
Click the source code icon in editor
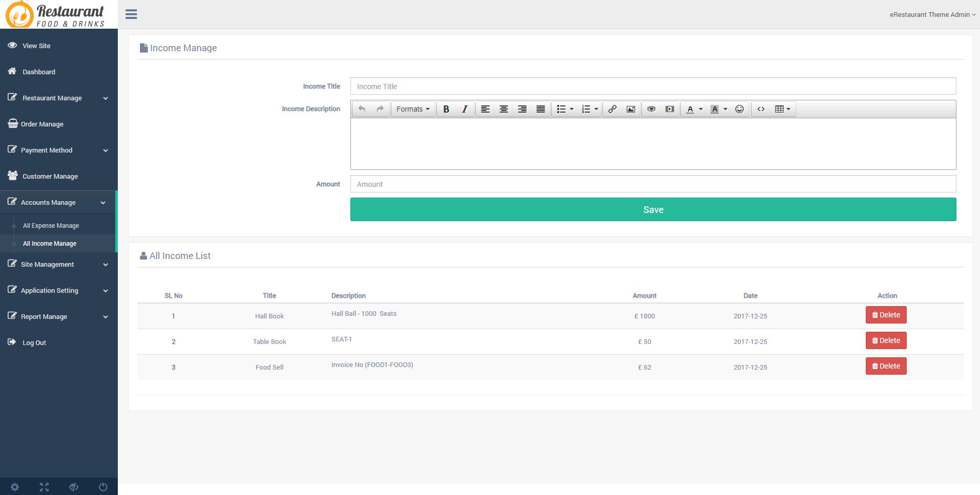pyautogui.click(x=761, y=109)
